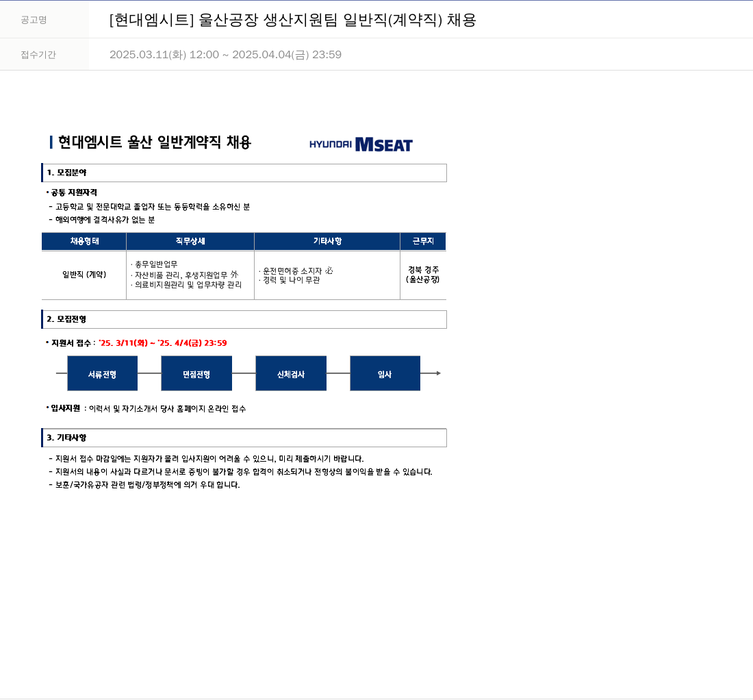Click the 채용형태 column header
This screenshot has height=700, width=753.
84,241
